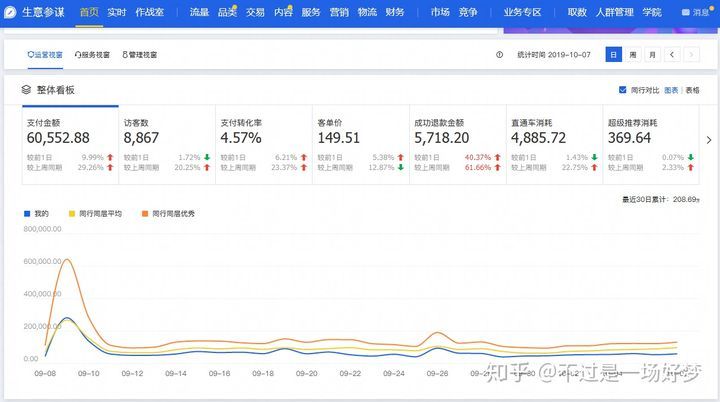Image resolution: width=720 pixels, height=402 pixels.
Task: Go to 服务 in the navigation
Action: tap(311, 12)
